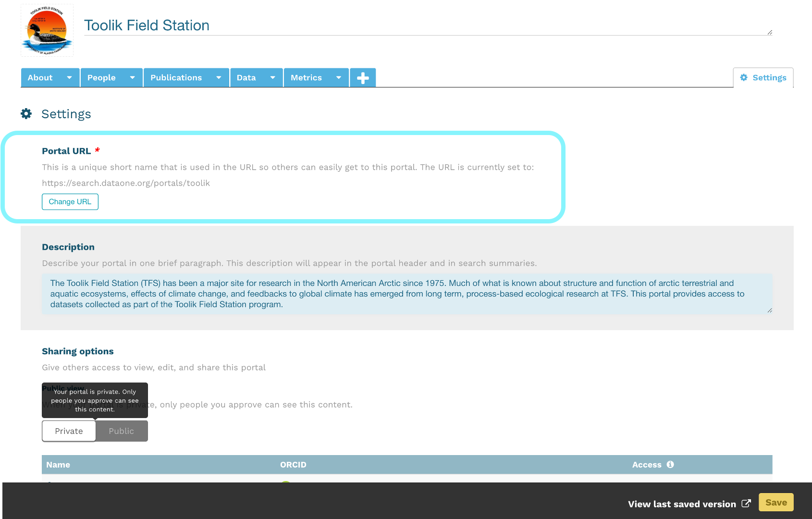Click the gear icon in Settings tab
Image resolution: width=812 pixels, height=519 pixels.
744,77
